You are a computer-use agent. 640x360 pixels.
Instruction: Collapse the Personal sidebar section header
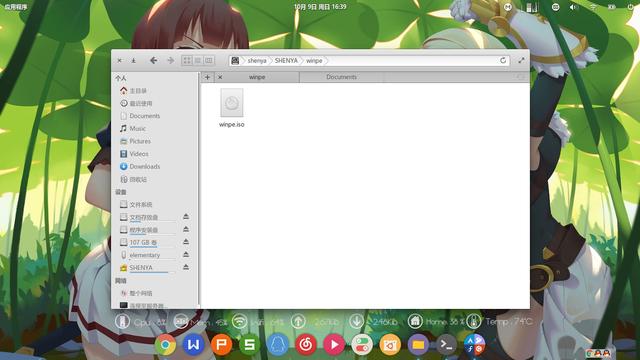[121, 78]
